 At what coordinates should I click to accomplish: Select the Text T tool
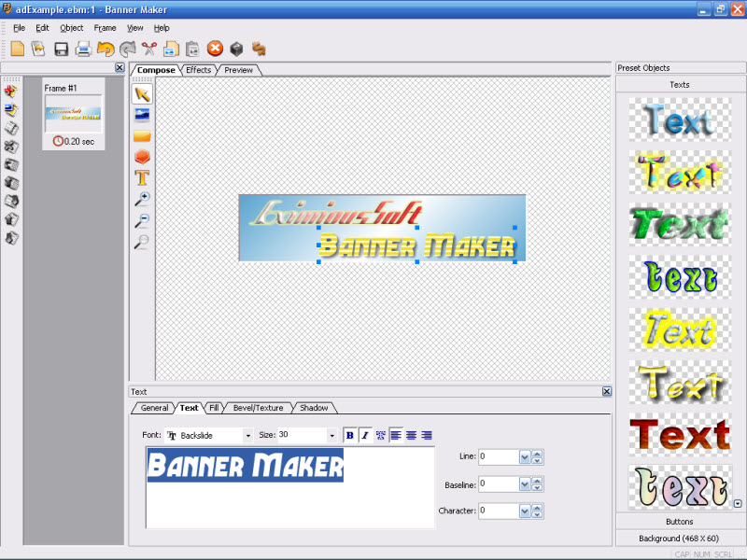click(142, 177)
